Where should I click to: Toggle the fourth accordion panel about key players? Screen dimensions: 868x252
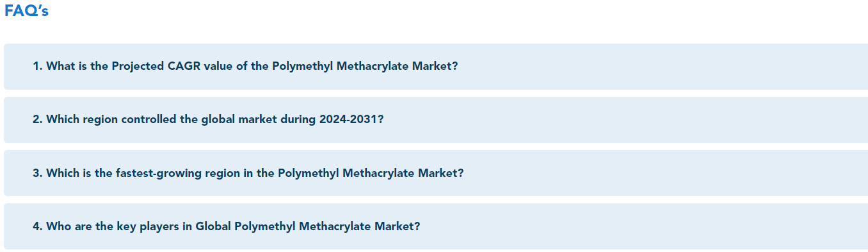[435, 226]
